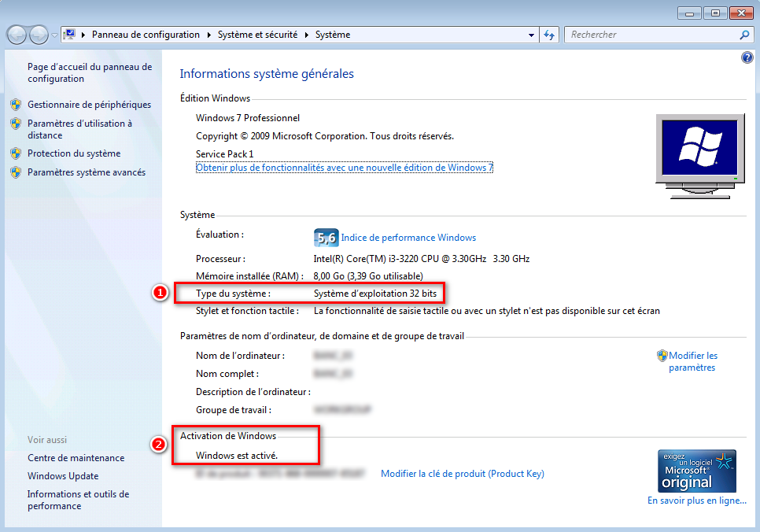The height and width of the screenshot is (532, 760).
Task: Click the Forward navigation arrow
Action: coord(39,35)
